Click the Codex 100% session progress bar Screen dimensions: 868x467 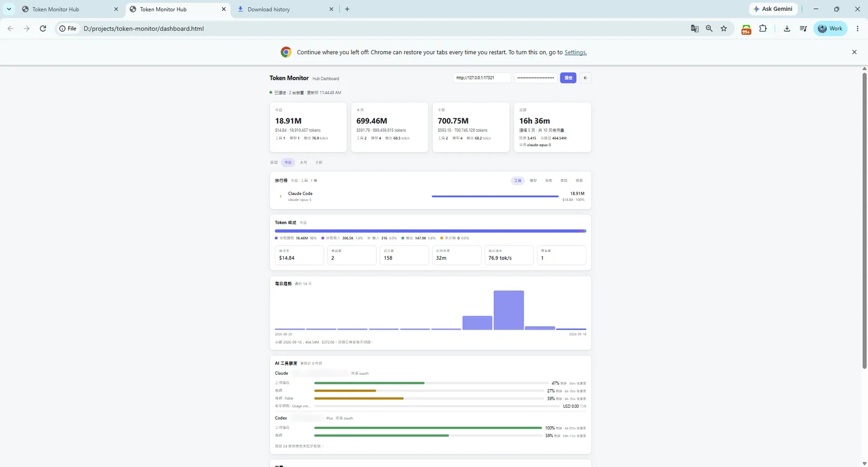[429, 428]
